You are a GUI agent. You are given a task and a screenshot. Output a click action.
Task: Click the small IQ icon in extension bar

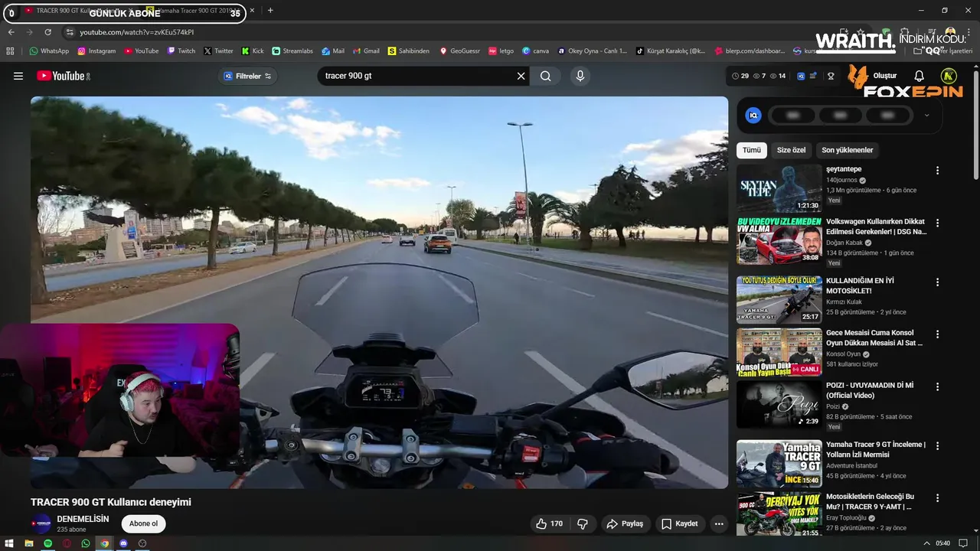click(x=801, y=76)
